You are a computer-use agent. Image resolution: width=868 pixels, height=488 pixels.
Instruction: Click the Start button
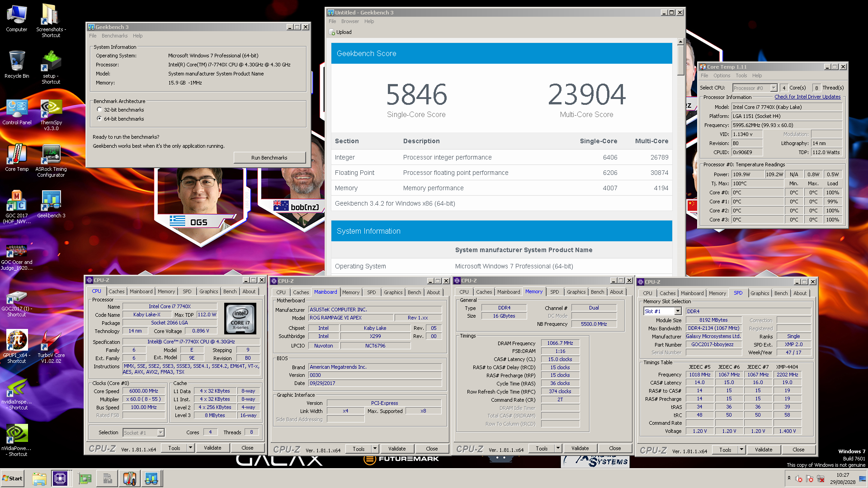click(12, 479)
